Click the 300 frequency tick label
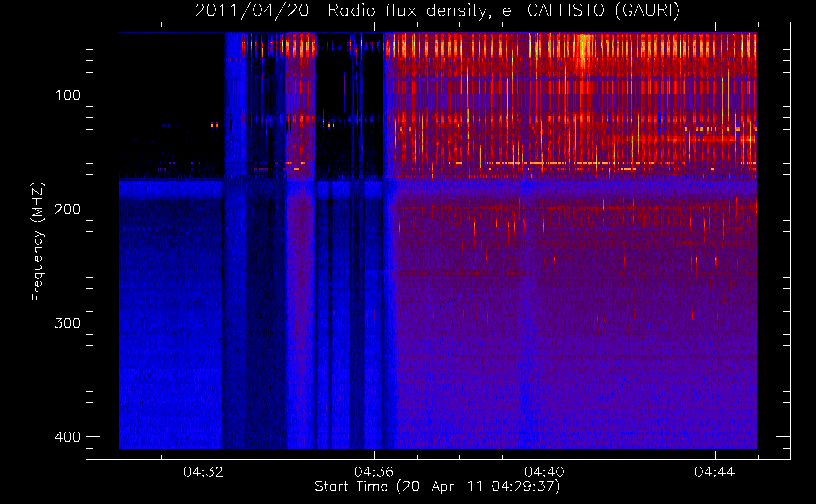Image resolution: width=816 pixels, height=504 pixels. coord(68,323)
